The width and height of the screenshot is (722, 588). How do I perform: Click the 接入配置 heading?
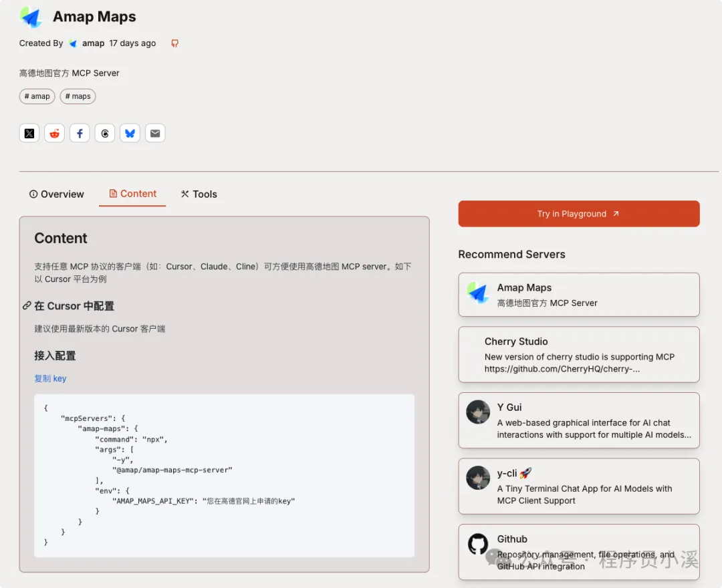tap(55, 355)
